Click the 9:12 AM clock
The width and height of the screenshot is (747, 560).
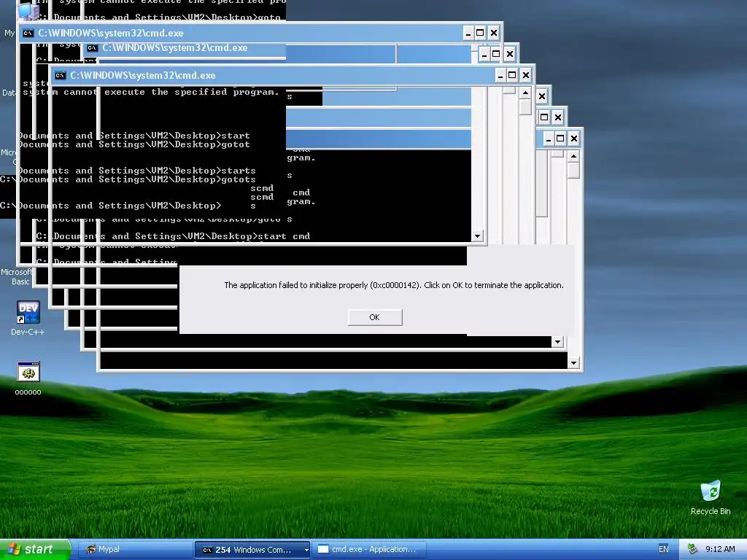(x=720, y=549)
